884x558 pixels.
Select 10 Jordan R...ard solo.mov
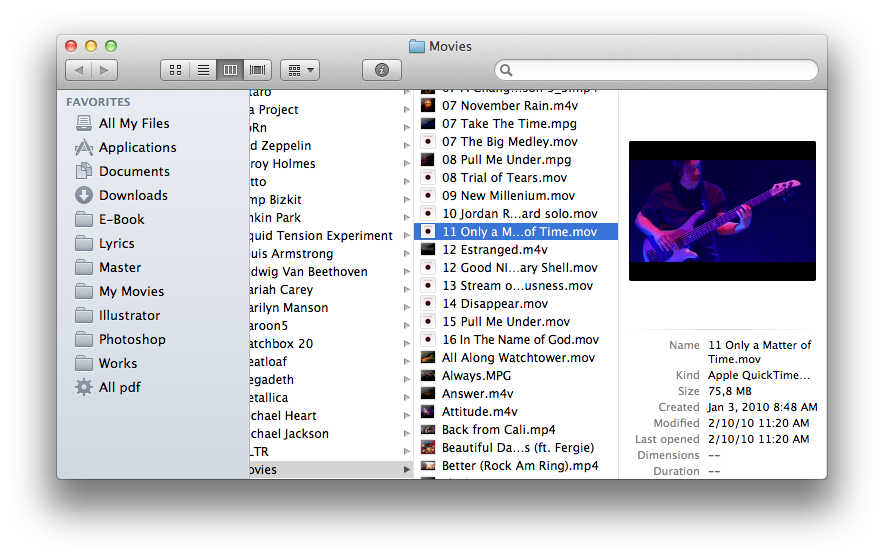click(516, 214)
